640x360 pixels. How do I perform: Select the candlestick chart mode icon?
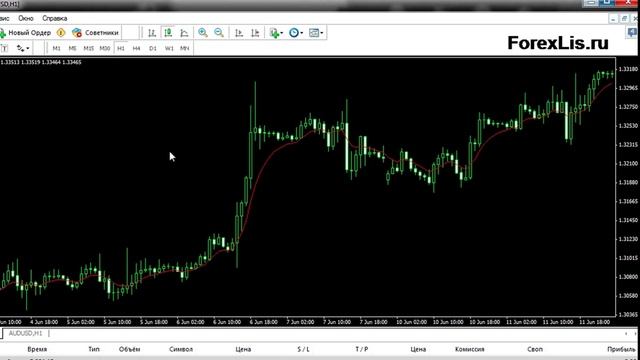click(x=168, y=33)
